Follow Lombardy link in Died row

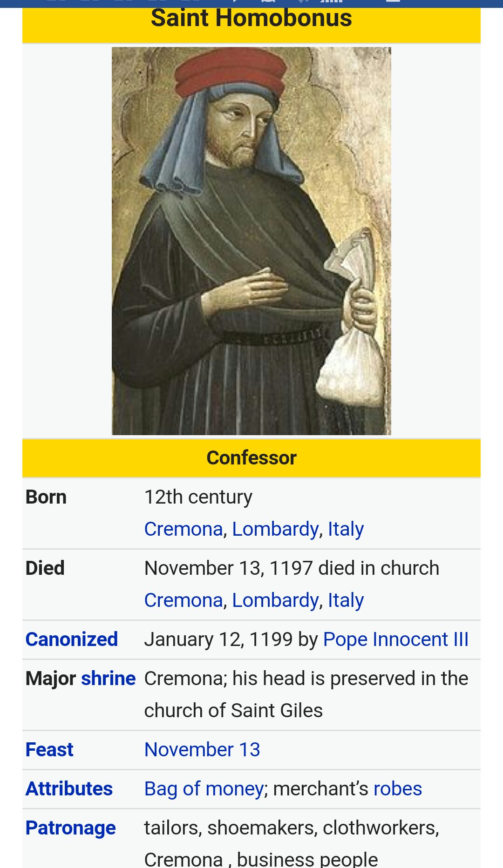point(275,600)
